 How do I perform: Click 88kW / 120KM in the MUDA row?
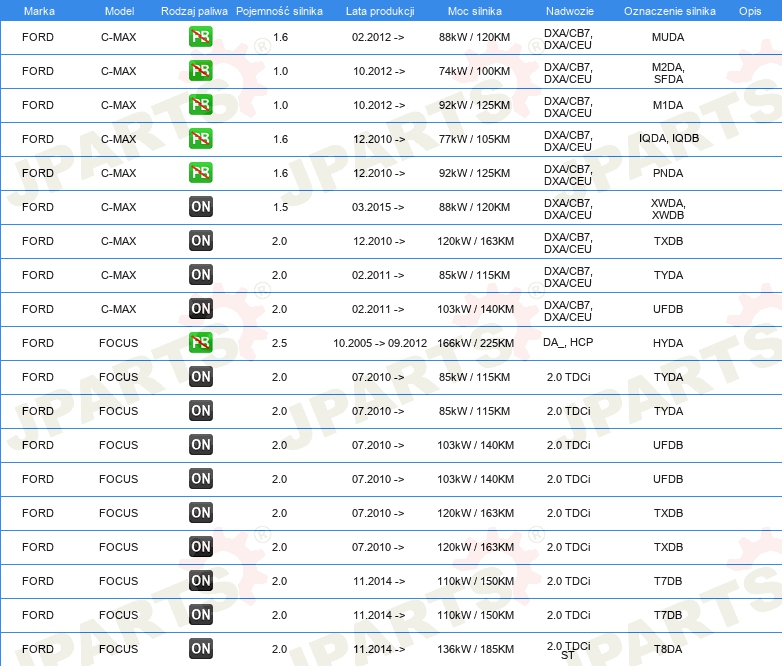point(474,37)
